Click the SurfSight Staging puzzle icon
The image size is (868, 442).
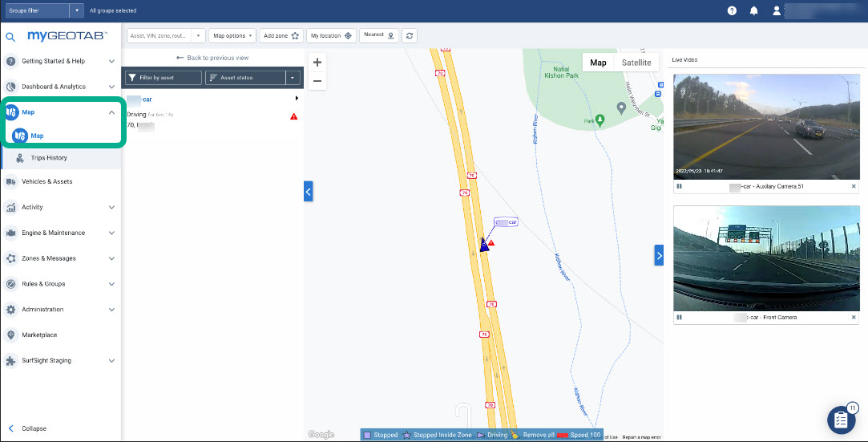coord(11,361)
